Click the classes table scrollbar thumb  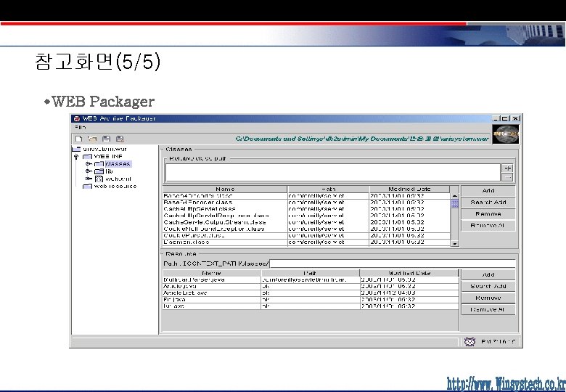[x=455, y=203]
